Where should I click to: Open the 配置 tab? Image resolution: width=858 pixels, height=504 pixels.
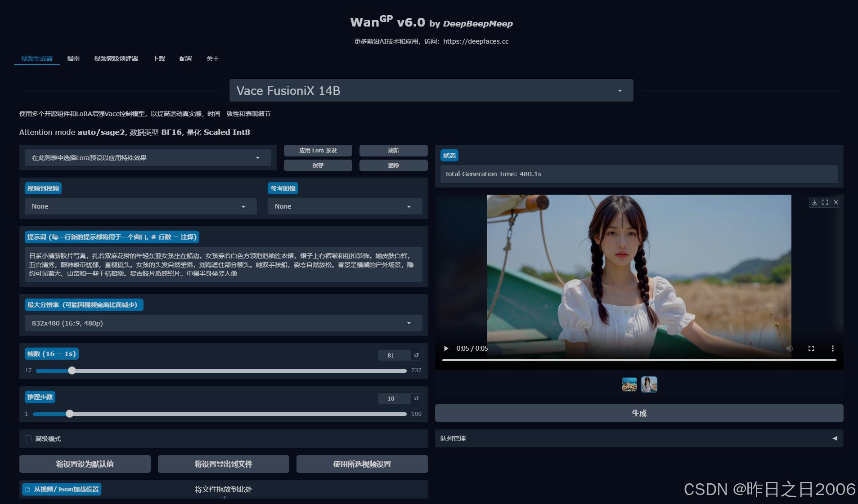pyautogui.click(x=186, y=58)
